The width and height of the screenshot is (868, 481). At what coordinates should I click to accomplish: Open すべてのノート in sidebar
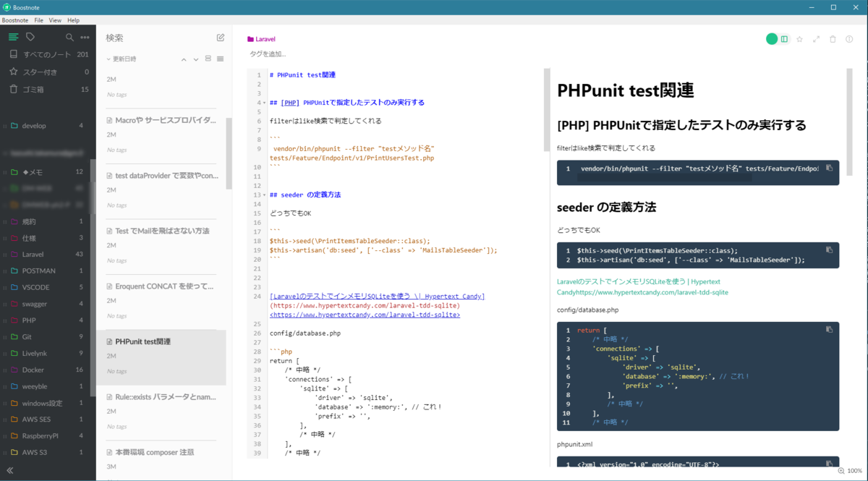click(48, 54)
